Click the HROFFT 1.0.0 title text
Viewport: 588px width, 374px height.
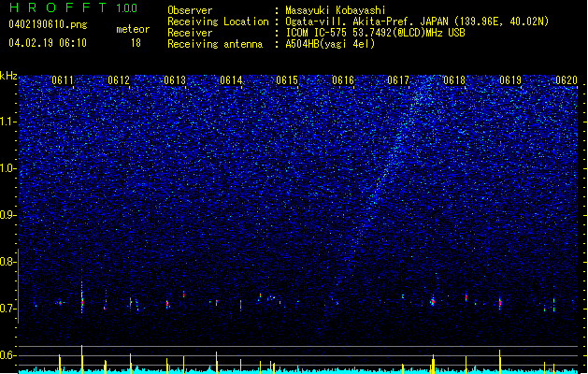(73, 7)
